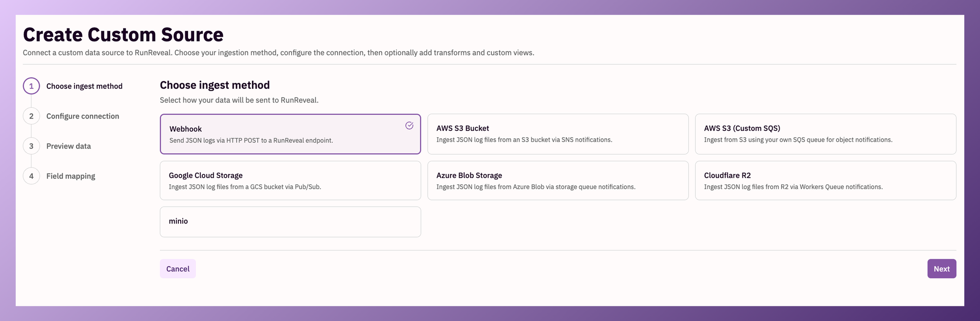The height and width of the screenshot is (321, 980).
Task: Open the 'Field mapping' step label
Action: 71,176
